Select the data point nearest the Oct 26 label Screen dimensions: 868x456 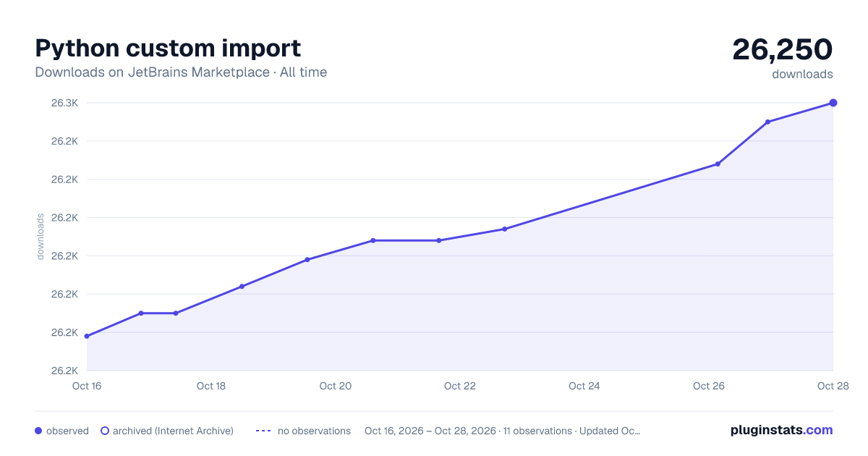pos(718,164)
